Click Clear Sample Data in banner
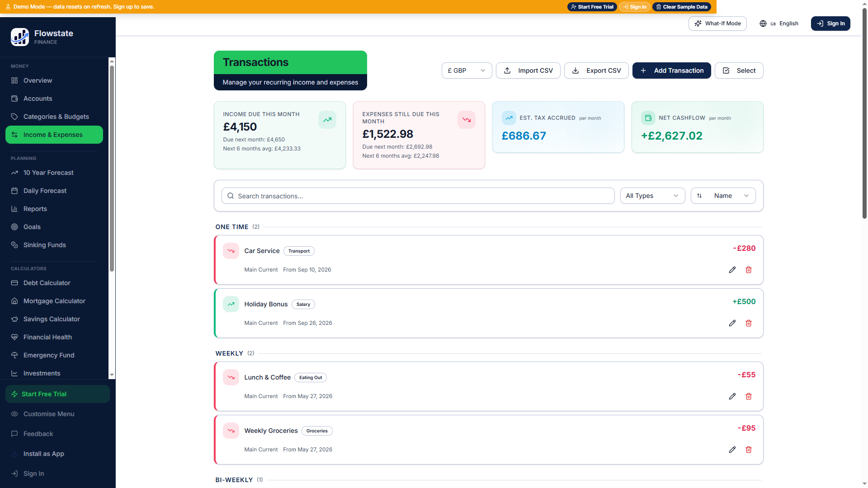 click(x=681, y=7)
